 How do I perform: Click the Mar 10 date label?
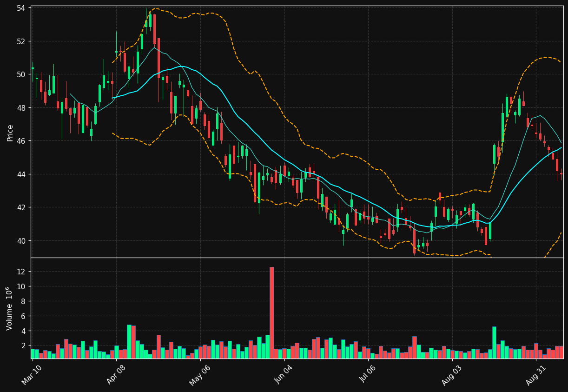(32, 374)
